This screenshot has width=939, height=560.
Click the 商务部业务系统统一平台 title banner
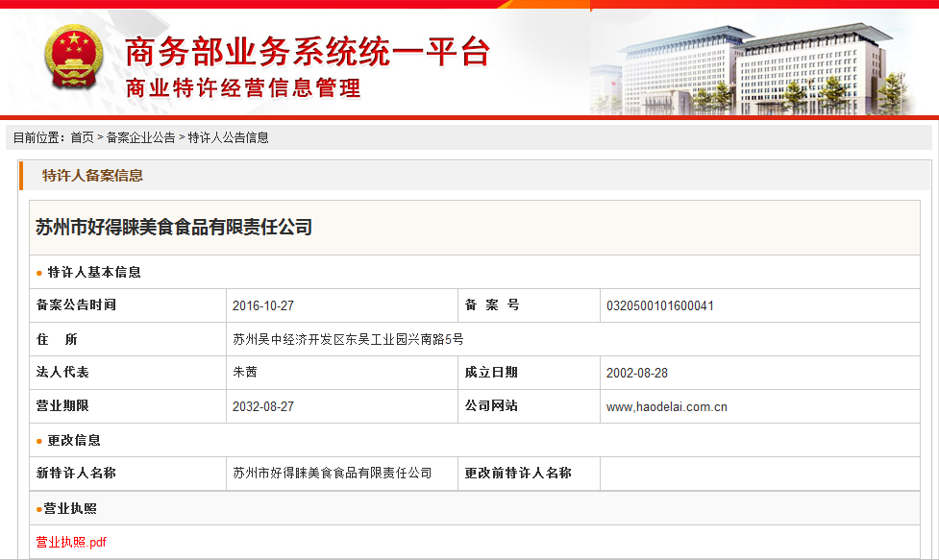[308, 52]
